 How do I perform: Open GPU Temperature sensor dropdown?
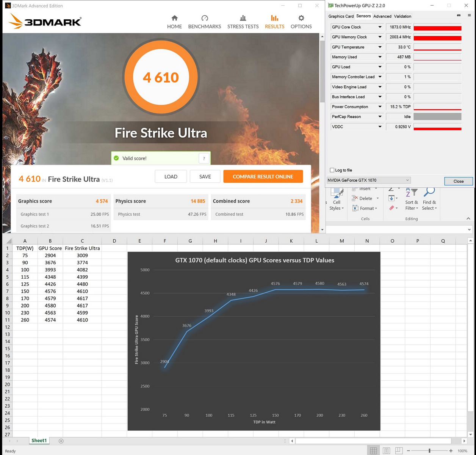pyautogui.click(x=380, y=47)
